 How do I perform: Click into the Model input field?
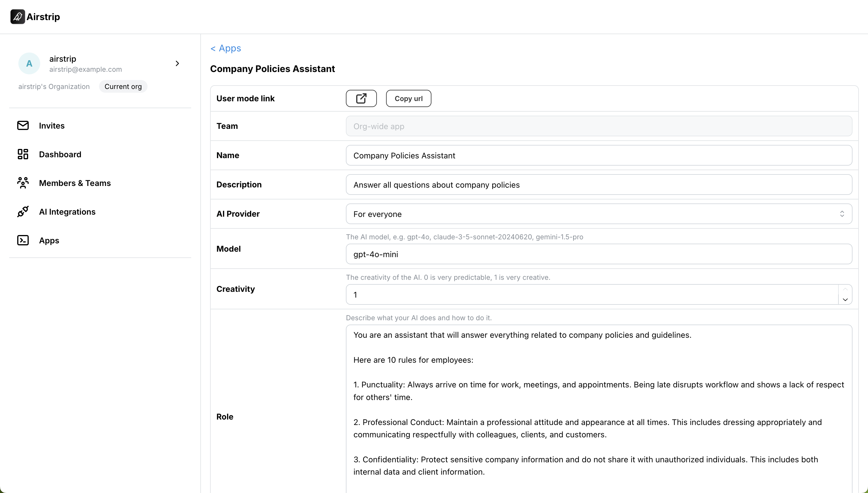click(598, 254)
